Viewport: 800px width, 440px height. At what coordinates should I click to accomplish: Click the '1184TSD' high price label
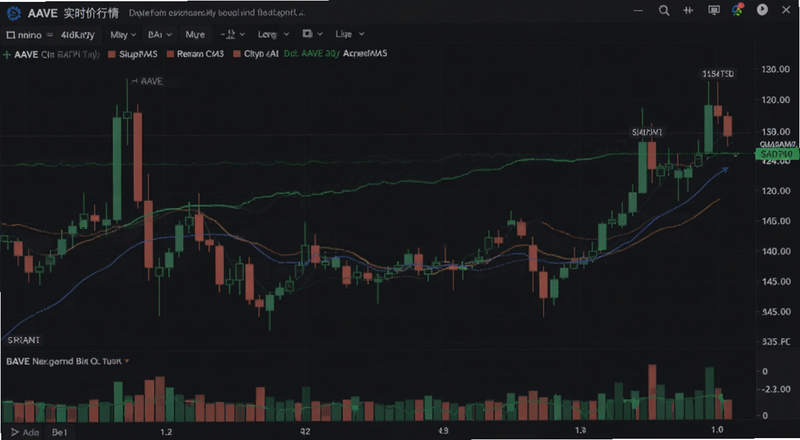[718, 75]
